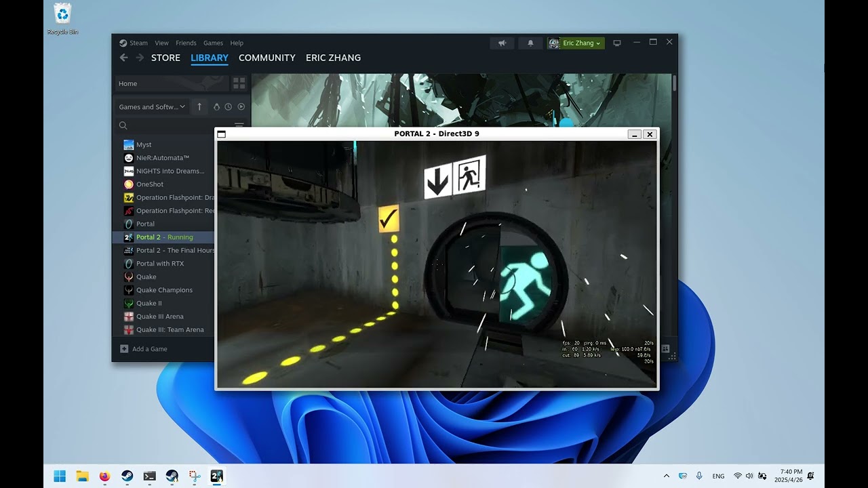This screenshot has width=868, height=488.
Task: Expand the Eric Zhang account menu
Action: pos(576,43)
